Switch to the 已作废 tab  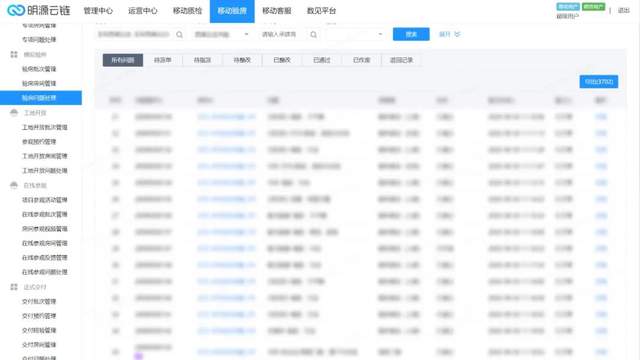tap(361, 60)
